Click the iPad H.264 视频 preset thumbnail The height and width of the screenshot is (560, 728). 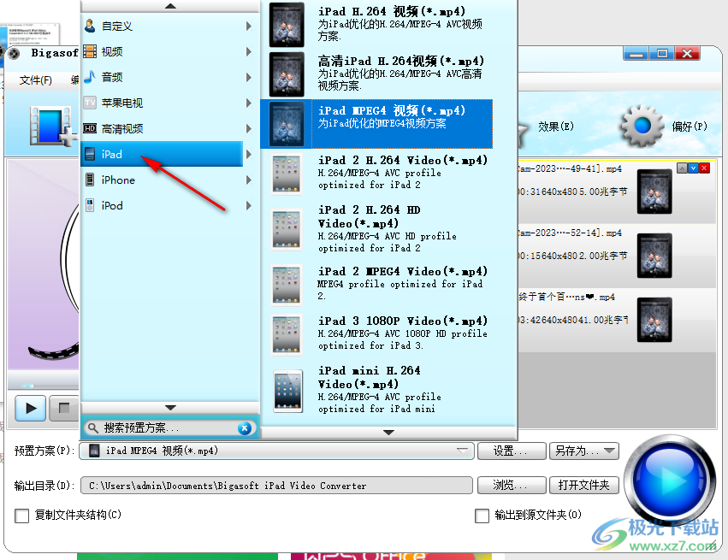[287, 25]
